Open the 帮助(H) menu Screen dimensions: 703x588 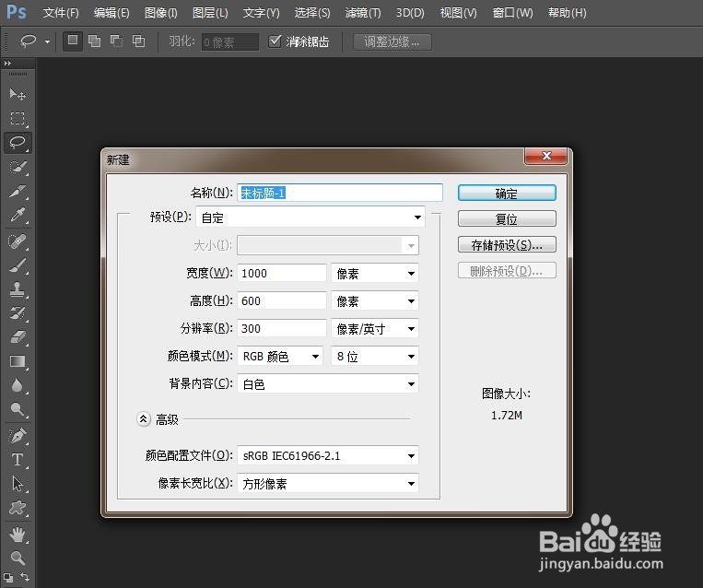pos(567,13)
